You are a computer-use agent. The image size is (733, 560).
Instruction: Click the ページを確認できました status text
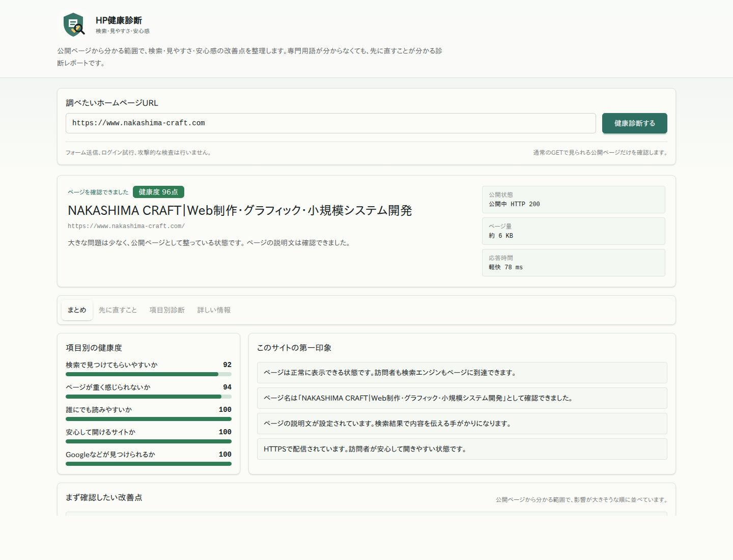tap(98, 192)
